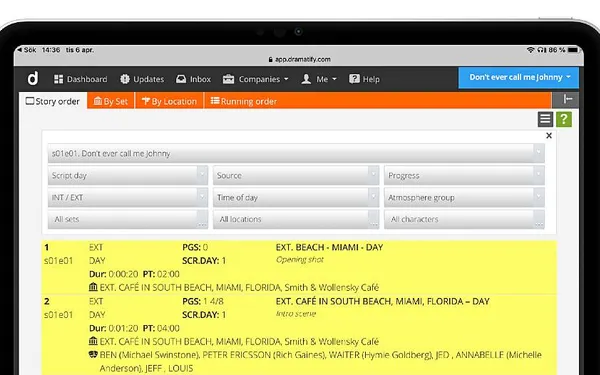Image resolution: width=600 pixels, height=375 pixels.
Task: Expand the Companies menu
Action: coord(255,79)
